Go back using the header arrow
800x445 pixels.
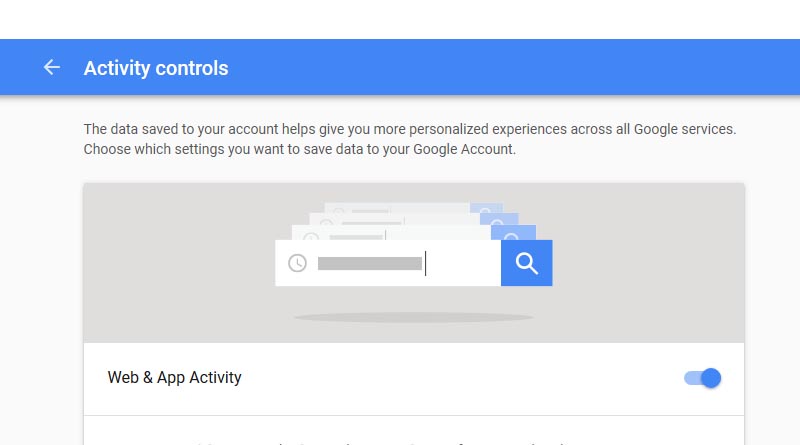52,67
